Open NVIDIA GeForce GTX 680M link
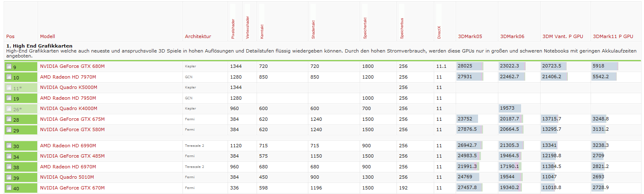Image resolution: width=644 pixels, height=194 pixels. pyautogui.click(x=72, y=66)
